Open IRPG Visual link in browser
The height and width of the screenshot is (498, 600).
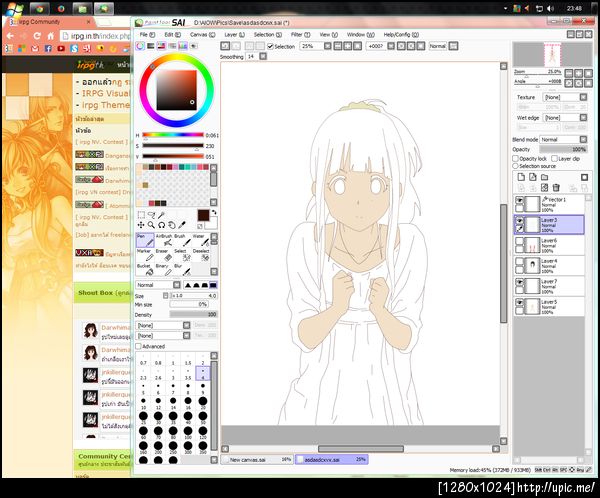106,93
